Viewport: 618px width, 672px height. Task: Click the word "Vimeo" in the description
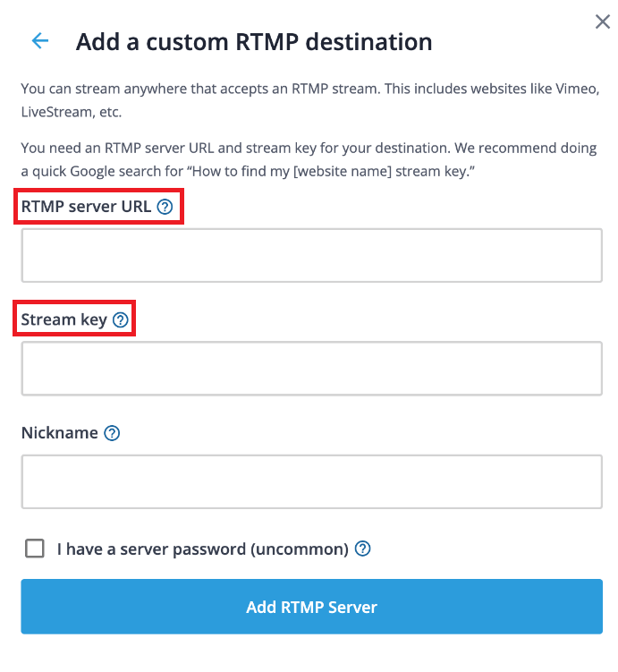[x=576, y=89]
